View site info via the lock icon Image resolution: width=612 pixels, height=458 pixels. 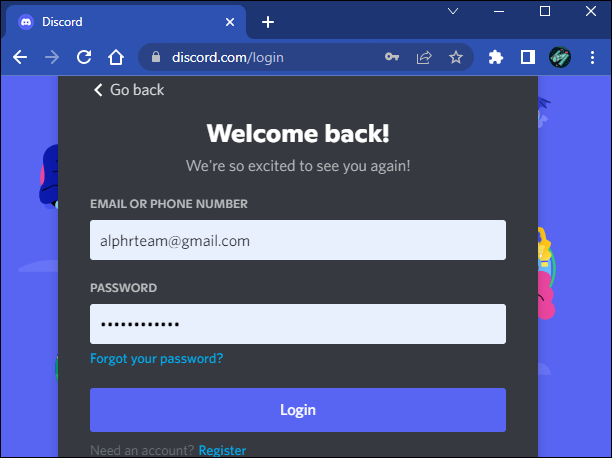point(156,57)
